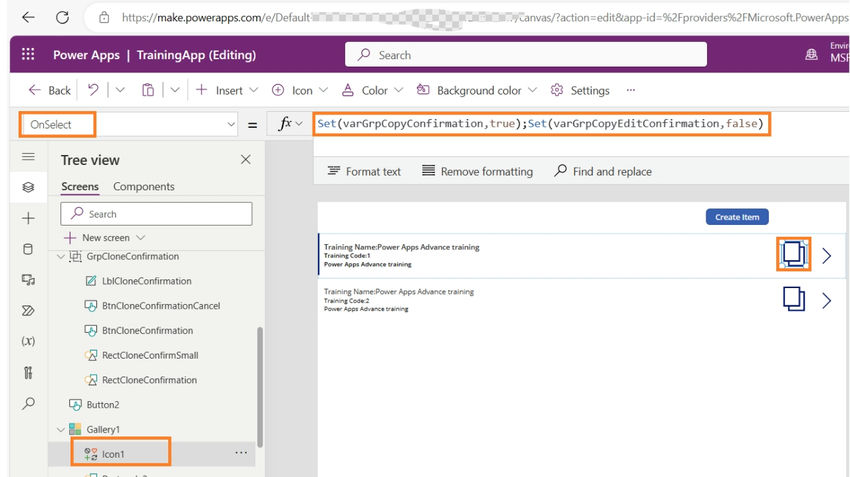Open the Power Apps app launcher waffle

pos(28,54)
